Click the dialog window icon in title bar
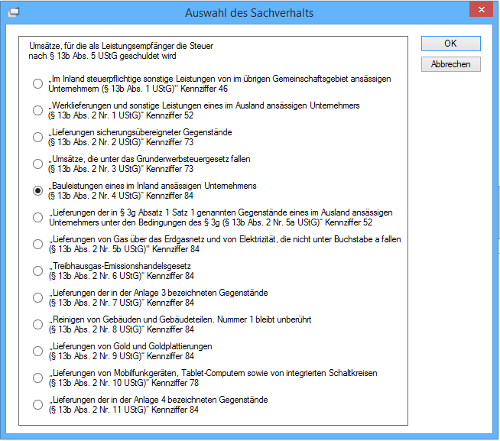Viewport: 500px width, 441px height. pos(14,13)
